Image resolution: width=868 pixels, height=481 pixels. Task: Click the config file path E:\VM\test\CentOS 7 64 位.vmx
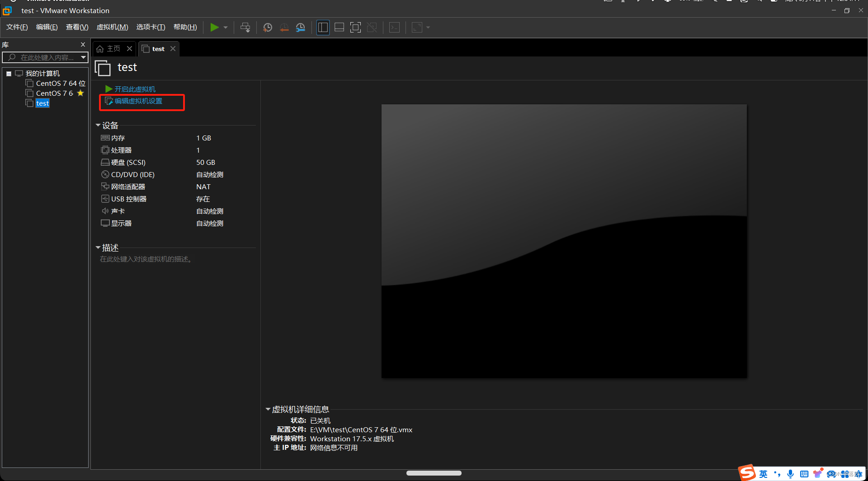click(361, 430)
